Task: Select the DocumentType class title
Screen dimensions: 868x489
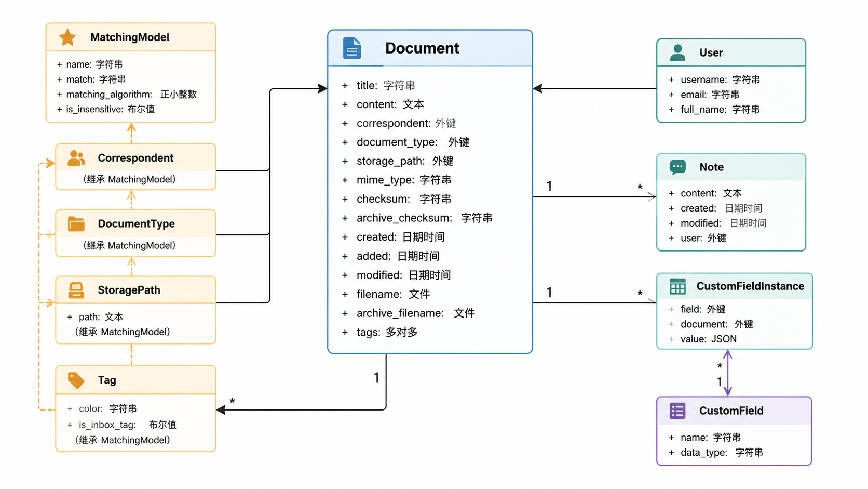Action: click(136, 224)
